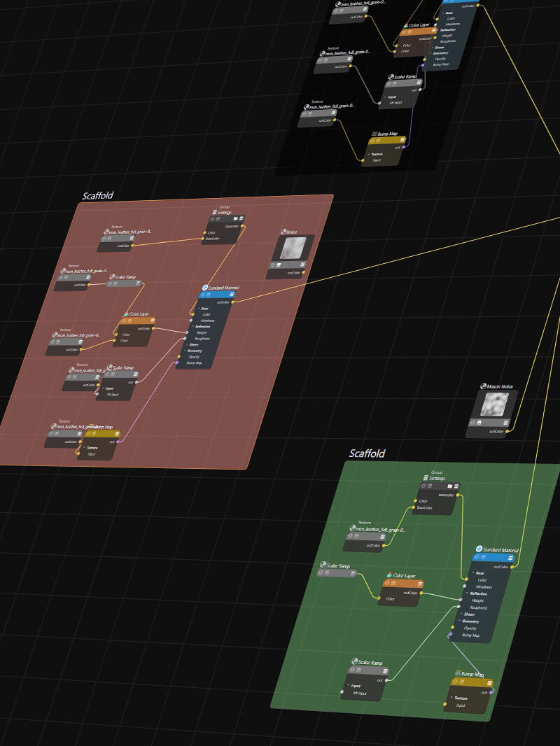The image size is (560, 746).
Task: Collapse Reflection section in red Standard Material
Action: pyautogui.click(x=192, y=326)
